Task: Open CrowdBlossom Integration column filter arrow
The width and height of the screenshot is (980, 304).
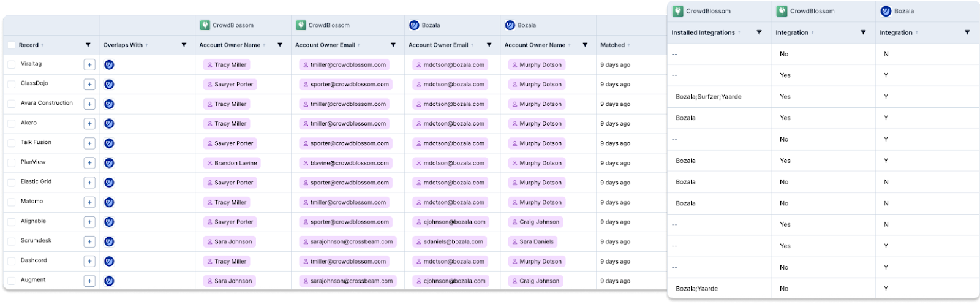Action: pyautogui.click(x=863, y=32)
